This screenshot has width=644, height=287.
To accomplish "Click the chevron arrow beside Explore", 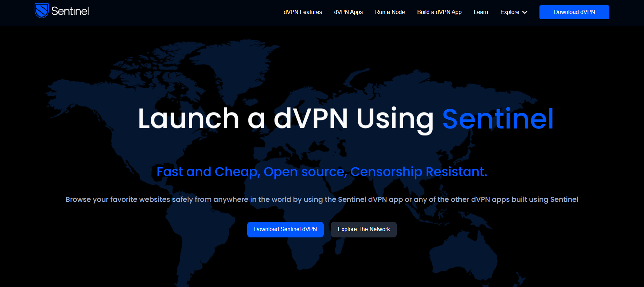I will (525, 12).
